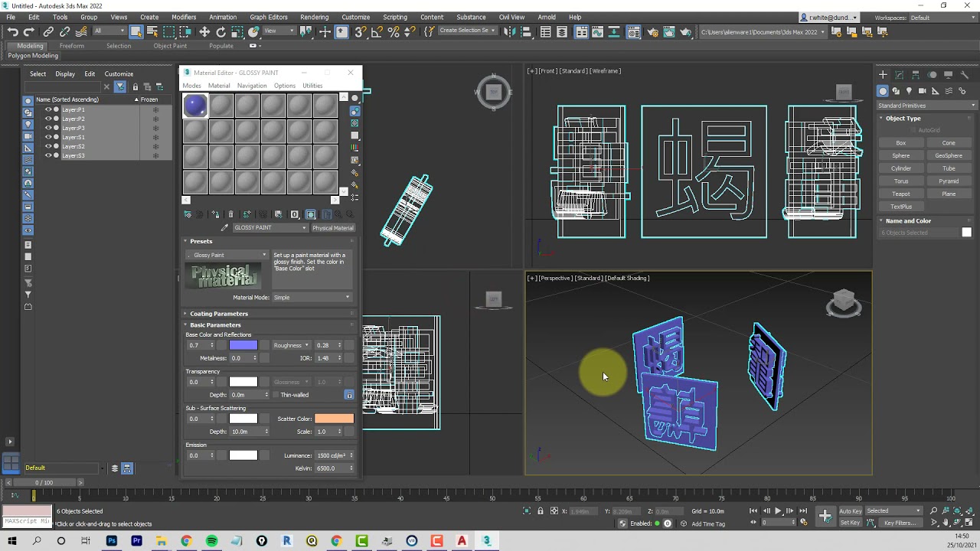
Task: Open the Rendering menu
Action: click(x=314, y=17)
